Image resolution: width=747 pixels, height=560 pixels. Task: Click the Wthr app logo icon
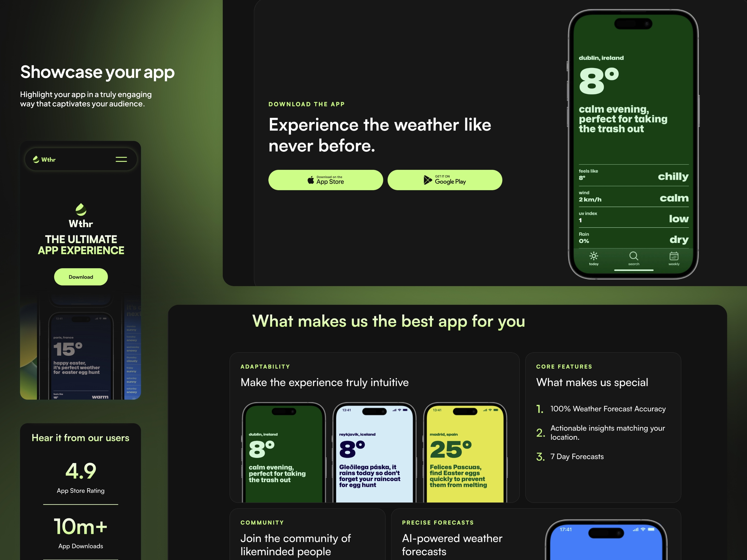[x=81, y=209]
